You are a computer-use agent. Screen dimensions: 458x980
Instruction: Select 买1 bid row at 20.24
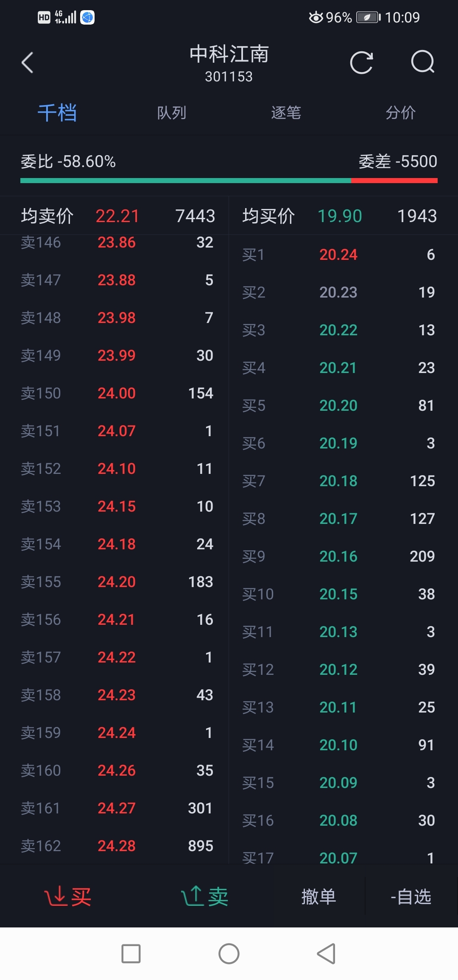tap(338, 255)
